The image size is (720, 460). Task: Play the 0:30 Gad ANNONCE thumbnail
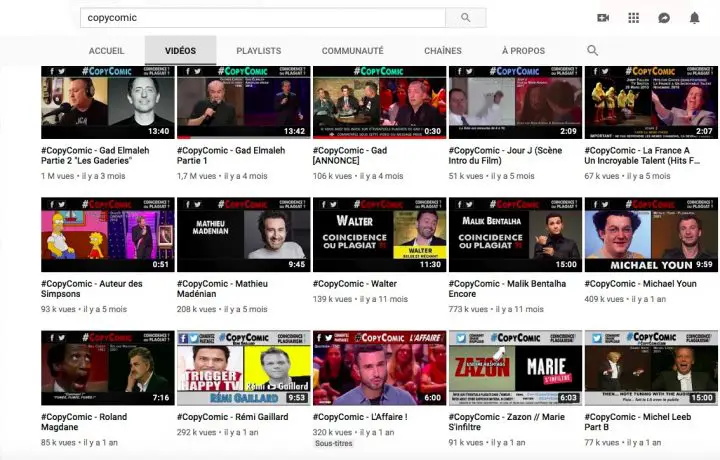[x=380, y=102]
